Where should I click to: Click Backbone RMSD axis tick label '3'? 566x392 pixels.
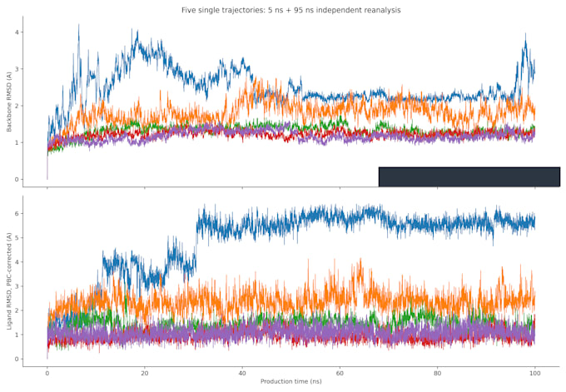pyautogui.click(x=17, y=69)
